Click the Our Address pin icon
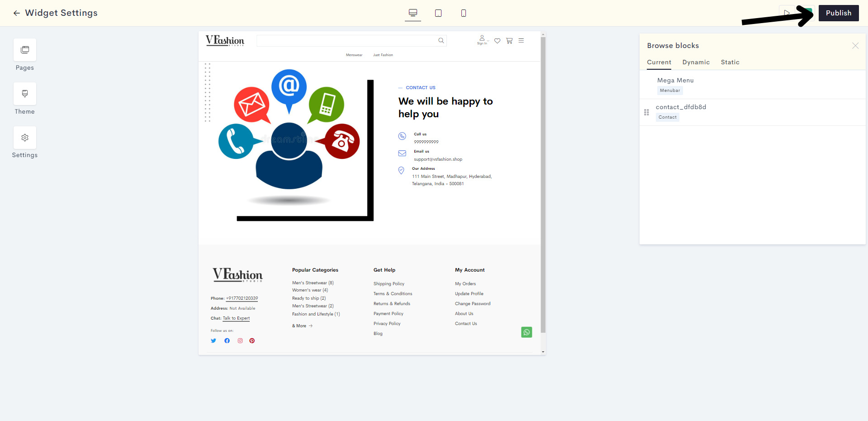 [401, 170]
